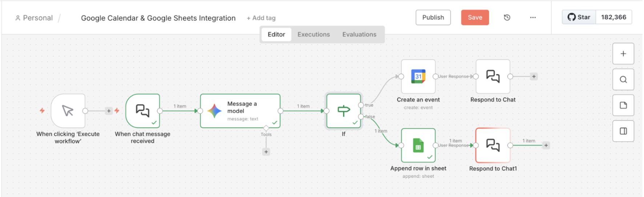Click the Publish button
Viewport: 644px width, 197px height.
pos(433,17)
